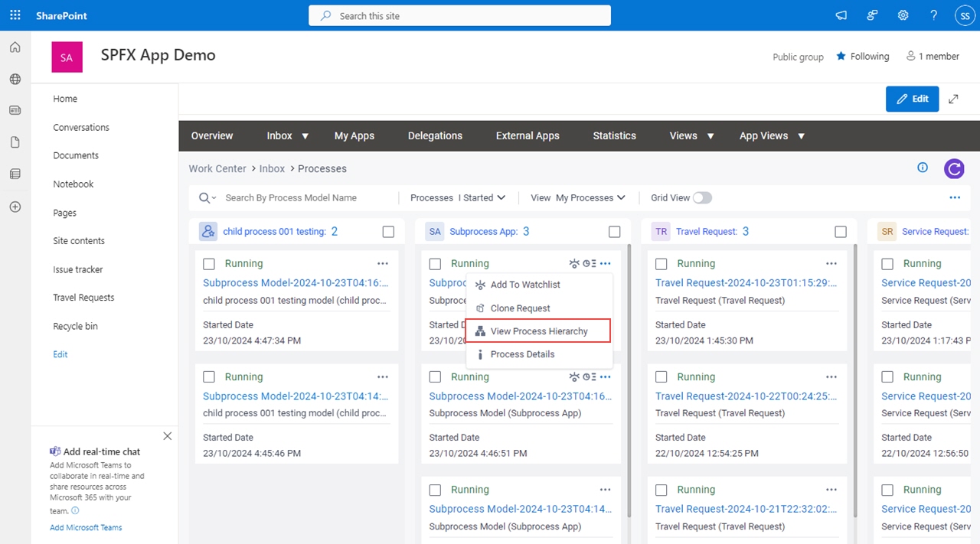This screenshot has width=980, height=544.
Task: Go to Recycle bin in site navigation
Action: click(75, 326)
